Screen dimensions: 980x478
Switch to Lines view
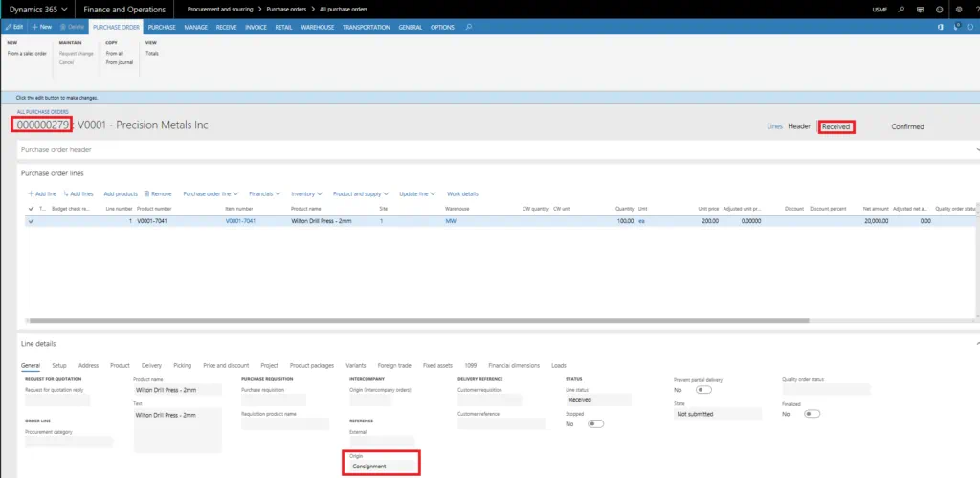click(774, 126)
